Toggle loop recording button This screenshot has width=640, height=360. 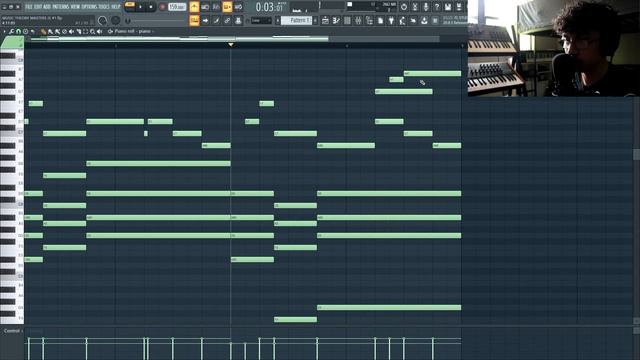pyautogui.click(x=238, y=7)
